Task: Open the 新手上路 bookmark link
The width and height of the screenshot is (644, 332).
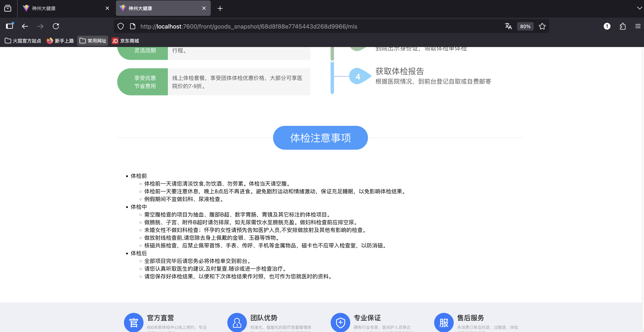Action: pyautogui.click(x=60, y=41)
